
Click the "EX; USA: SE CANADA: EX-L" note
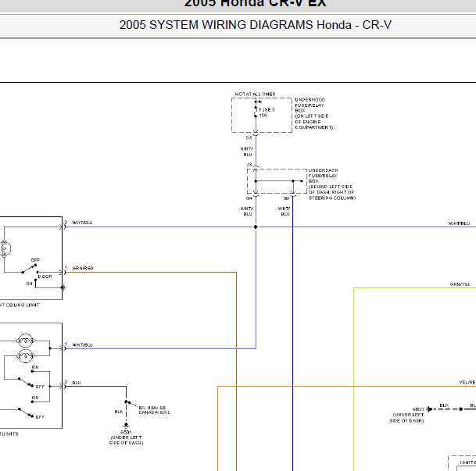(155, 410)
